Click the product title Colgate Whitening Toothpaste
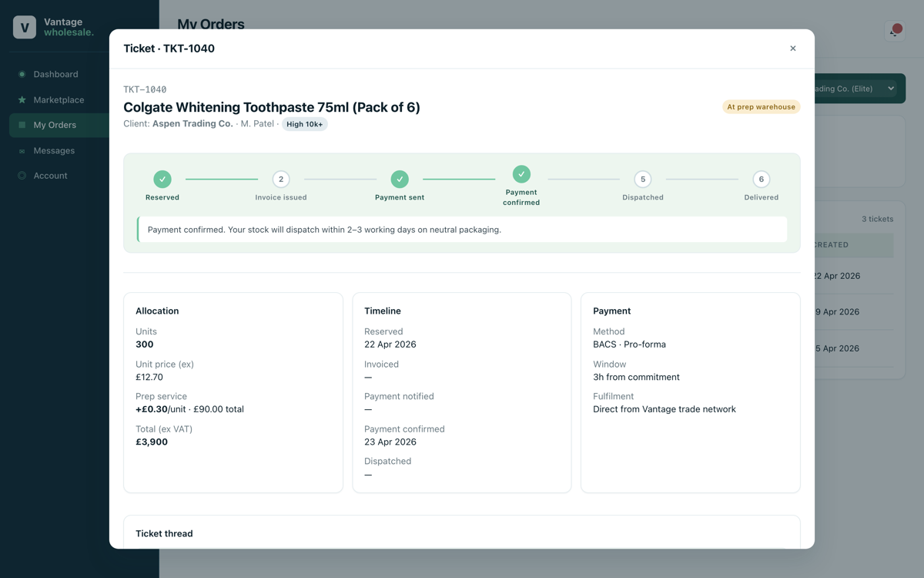Viewport: 924px width, 578px height. pos(272,107)
